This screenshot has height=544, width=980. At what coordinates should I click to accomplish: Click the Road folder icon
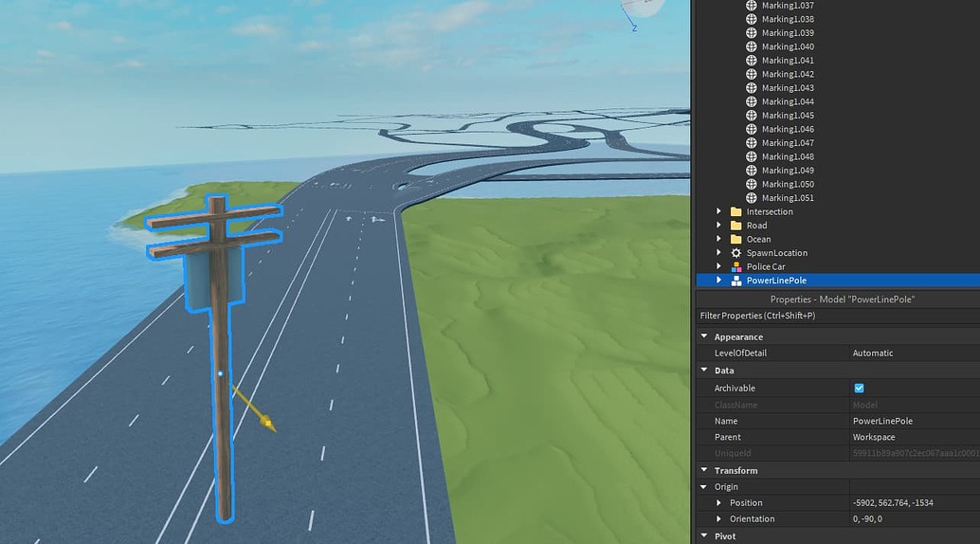[x=736, y=226]
